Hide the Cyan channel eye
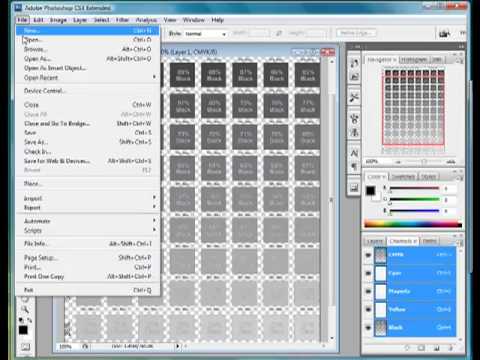 (368, 273)
